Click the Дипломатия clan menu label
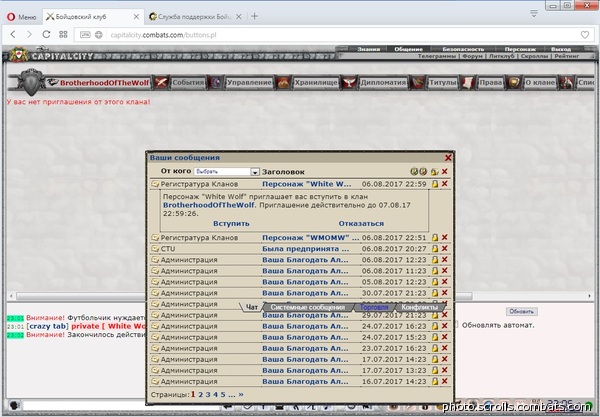The height and width of the screenshot is (417, 600). 383,82
